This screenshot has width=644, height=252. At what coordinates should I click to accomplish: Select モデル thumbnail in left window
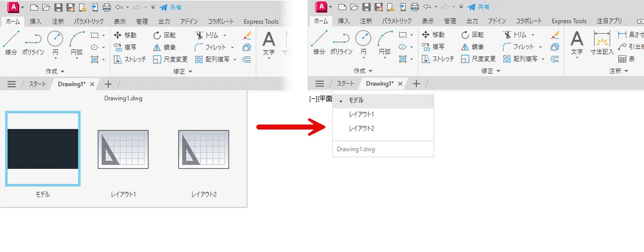tap(43, 149)
